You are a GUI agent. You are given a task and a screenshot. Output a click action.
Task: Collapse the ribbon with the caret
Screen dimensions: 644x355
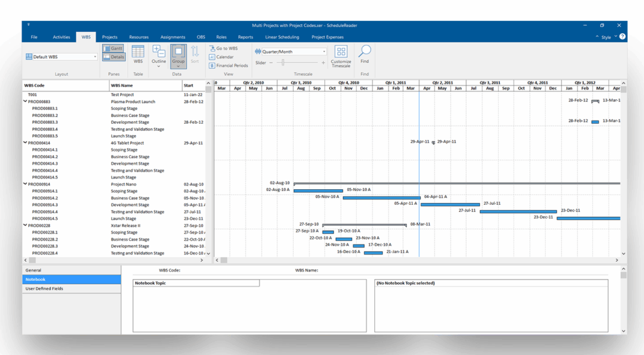coord(597,36)
